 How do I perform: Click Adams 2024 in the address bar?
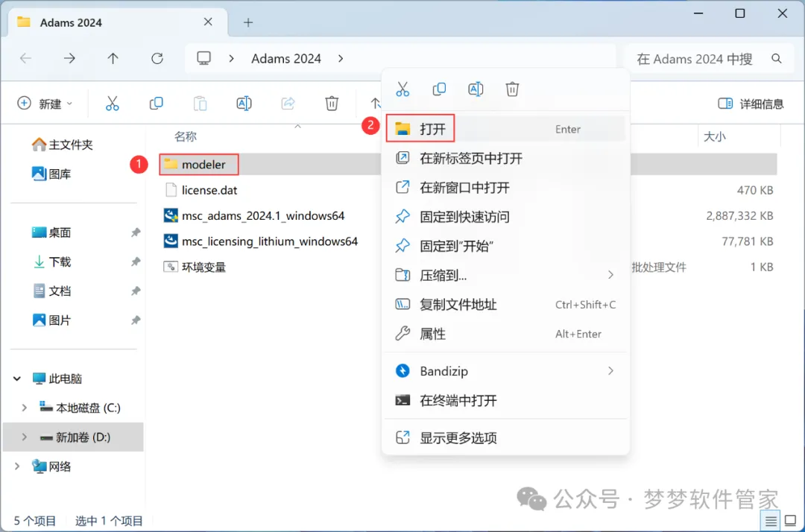[286, 58]
